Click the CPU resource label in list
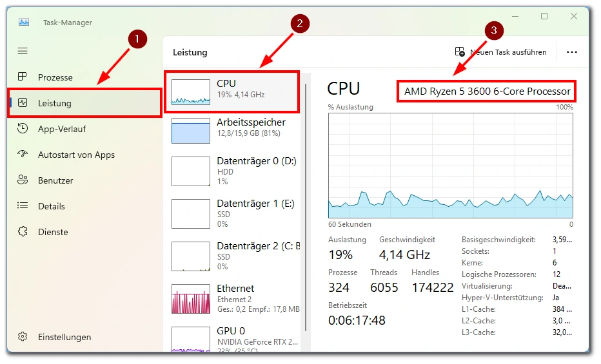This screenshot has width=601, height=364. [x=226, y=84]
